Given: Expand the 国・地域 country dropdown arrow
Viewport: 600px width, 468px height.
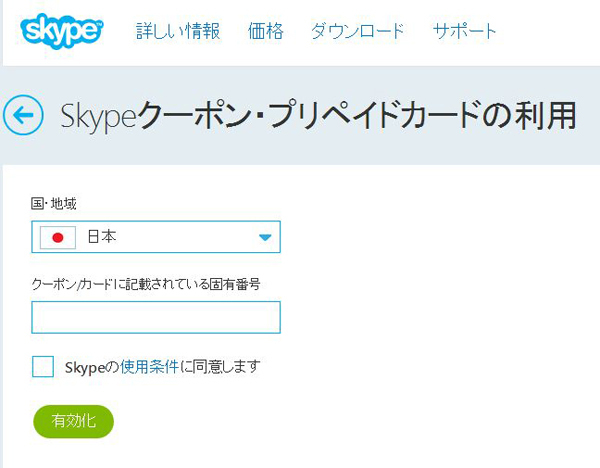Looking at the screenshot, I should (x=265, y=238).
